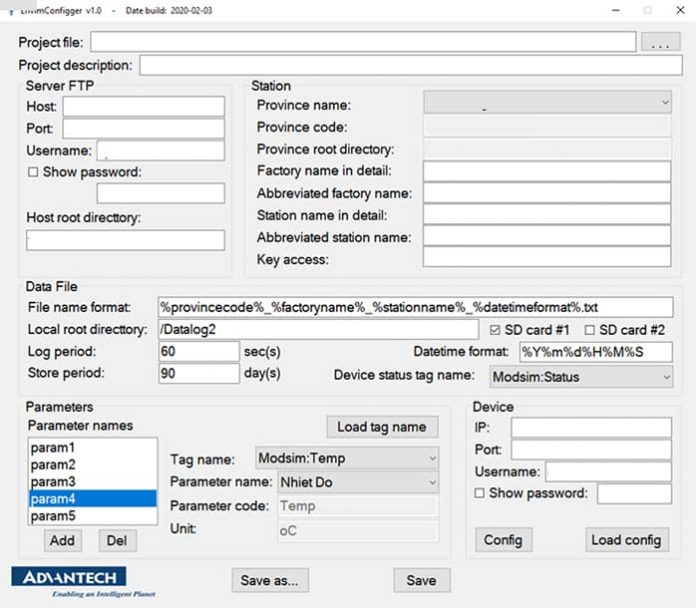This screenshot has width=696, height=608.
Task: Edit the File name format field
Action: [415, 307]
